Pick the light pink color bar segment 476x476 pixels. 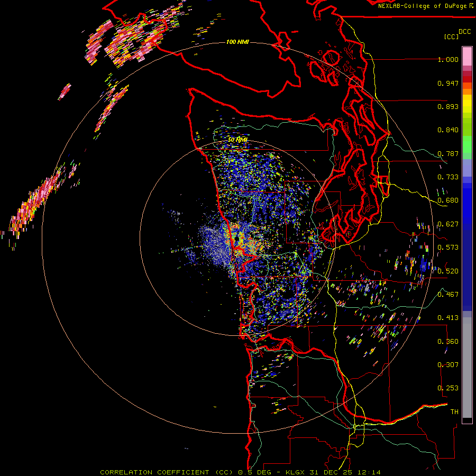click(467, 57)
